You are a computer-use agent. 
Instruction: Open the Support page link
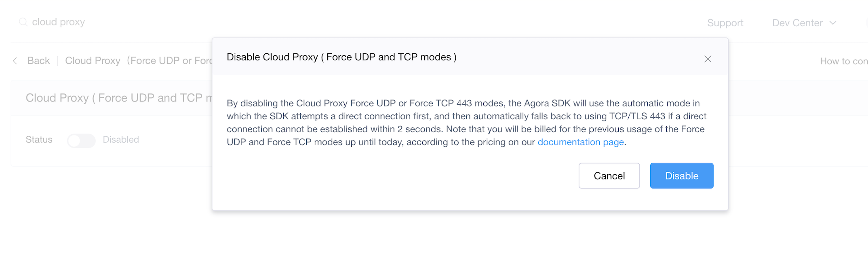pyautogui.click(x=725, y=23)
